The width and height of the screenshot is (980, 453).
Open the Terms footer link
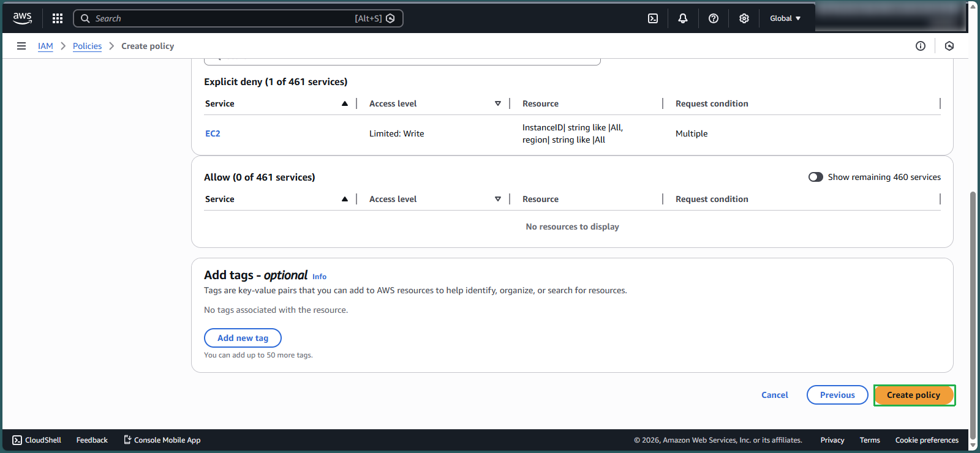pos(870,440)
